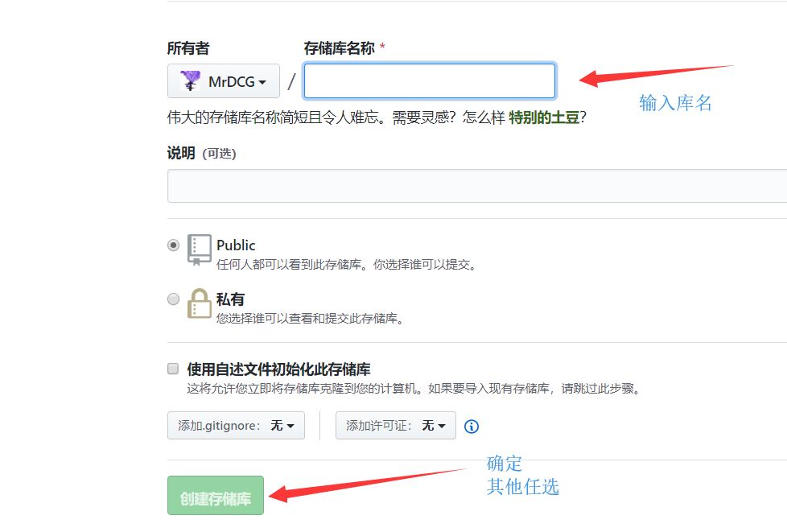Click inside the 存储库名称 input field
Screen dimensions: 787x532
click(429, 80)
